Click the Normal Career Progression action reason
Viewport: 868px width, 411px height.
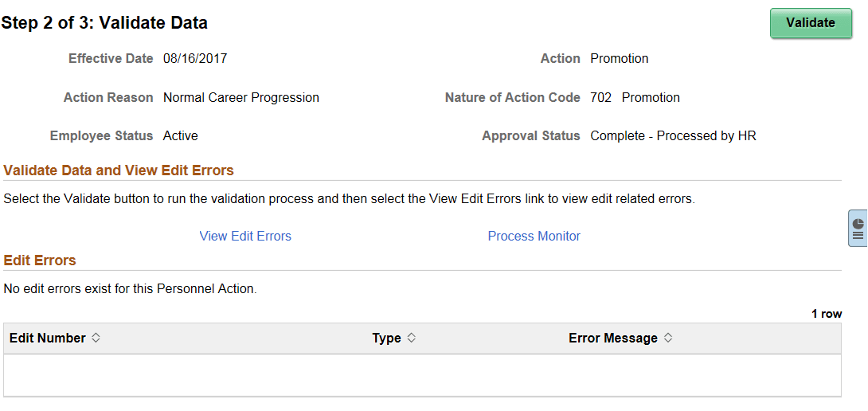(240, 98)
